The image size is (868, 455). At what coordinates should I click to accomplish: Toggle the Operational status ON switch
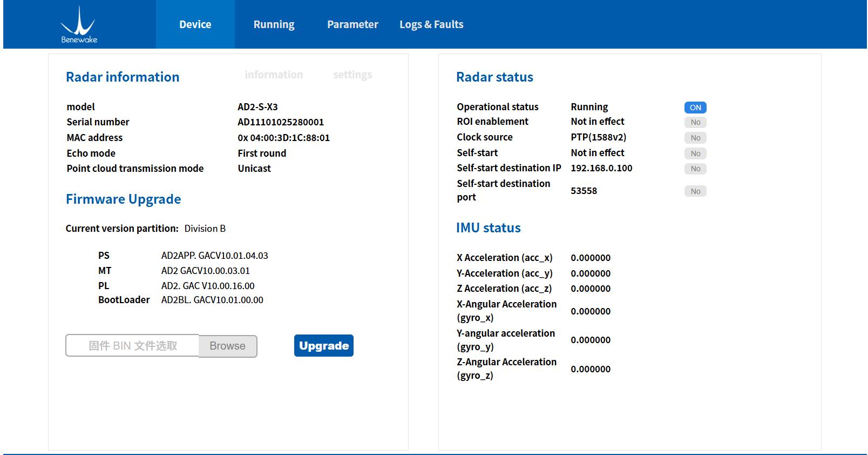695,108
